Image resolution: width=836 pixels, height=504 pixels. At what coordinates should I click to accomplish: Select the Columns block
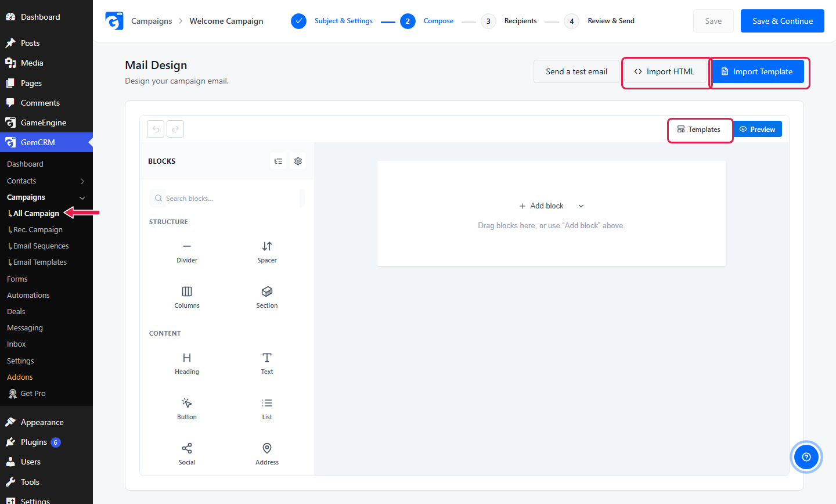coord(187,297)
